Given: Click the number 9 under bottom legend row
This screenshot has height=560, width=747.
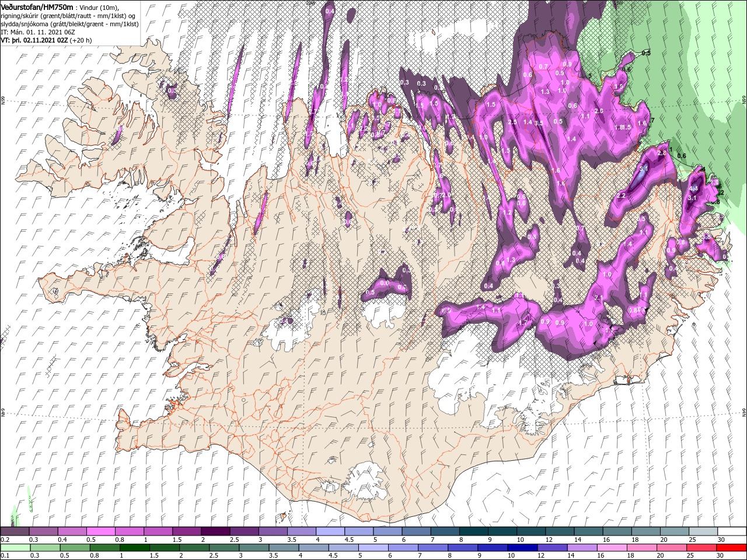Looking at the screenshot, I should tap(479, 555).
